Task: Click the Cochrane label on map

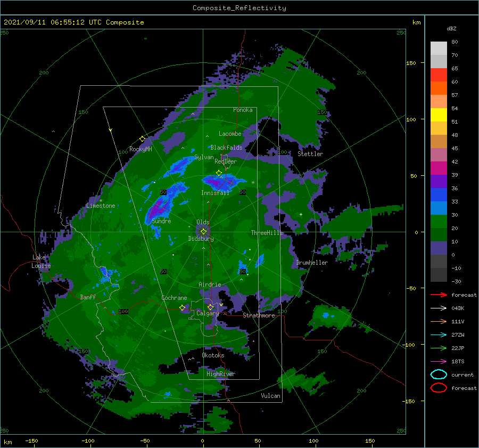Action: click(174, 298)
